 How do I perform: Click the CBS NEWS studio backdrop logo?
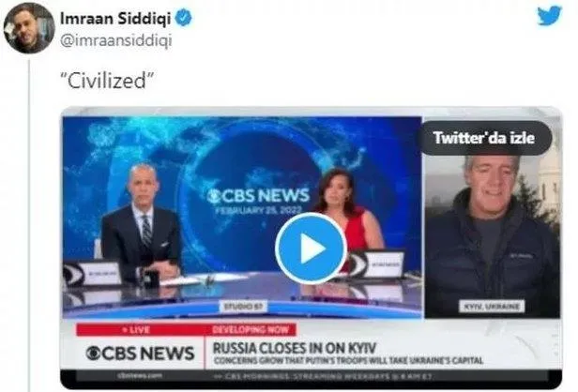coord(258,196)
